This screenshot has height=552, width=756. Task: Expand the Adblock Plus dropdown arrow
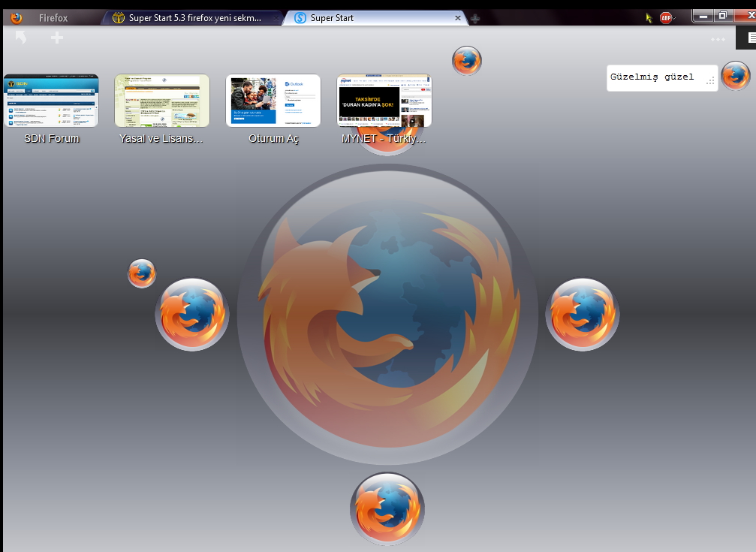[x=674, y=18]
